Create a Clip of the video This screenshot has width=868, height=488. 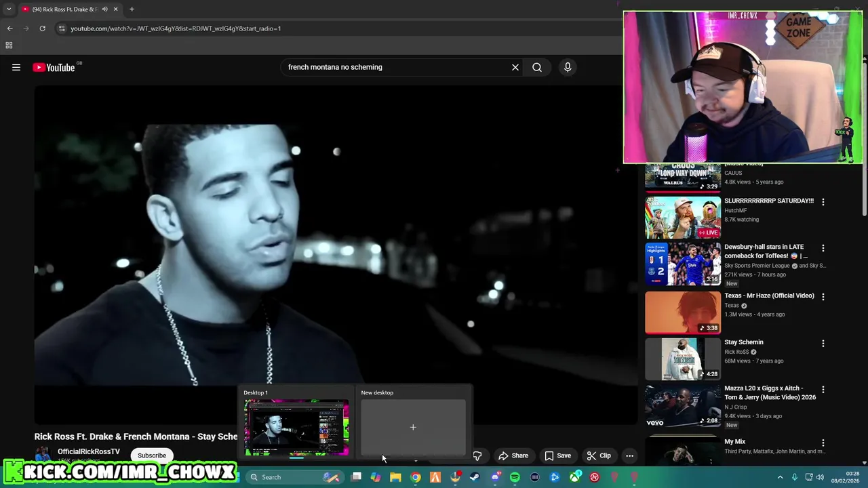coord(599,455)
